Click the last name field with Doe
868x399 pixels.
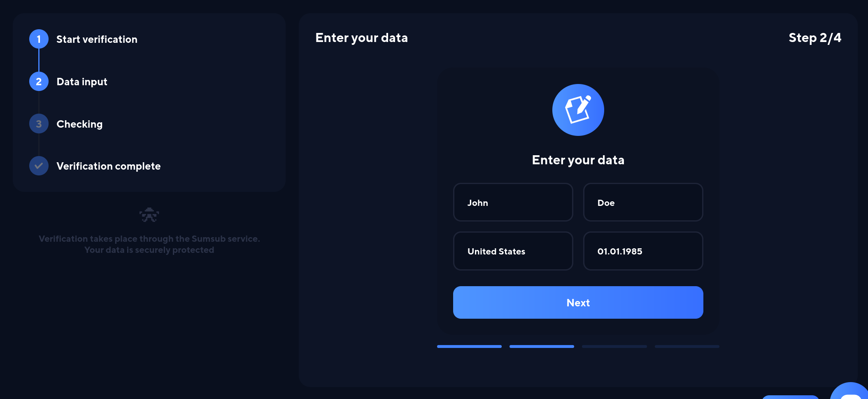[643, 203]
